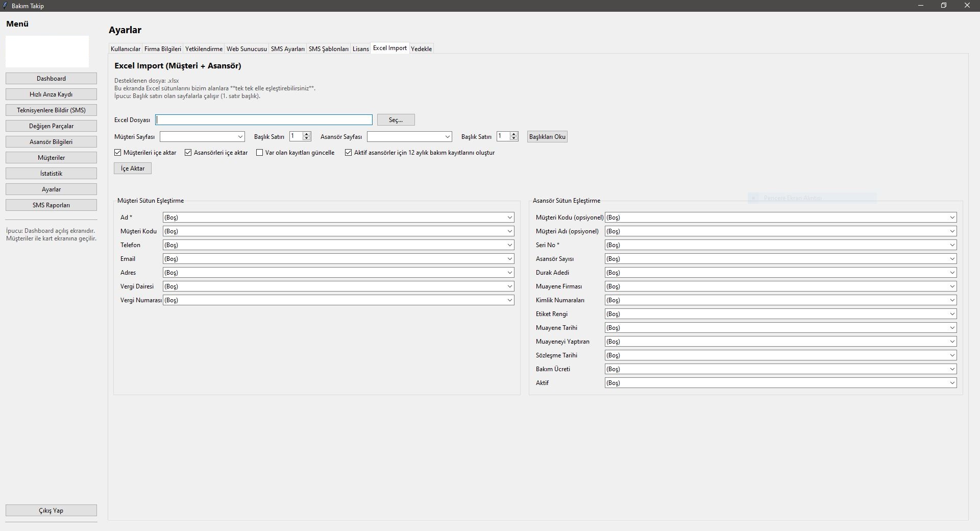Switch to the Lisans tab
The height and width of the screenshot is (531, 980).
(361, 49)
